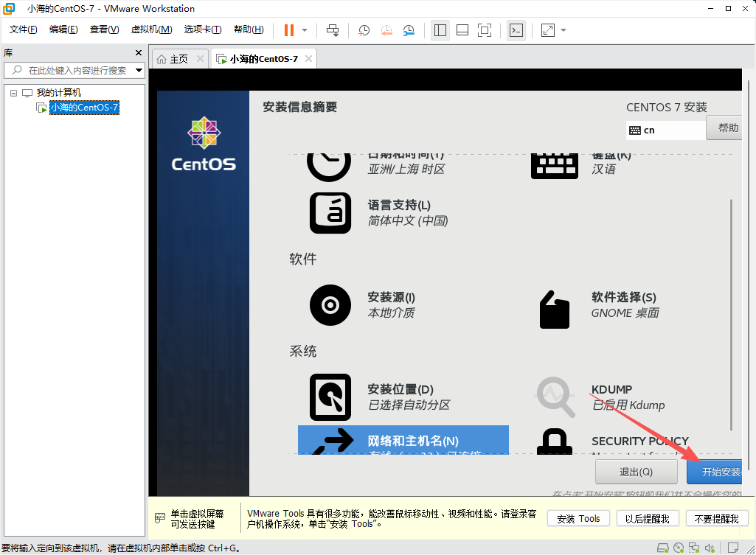
Task: Open 语言支持(L) language support icon
Action: click(x=330, y=214)
